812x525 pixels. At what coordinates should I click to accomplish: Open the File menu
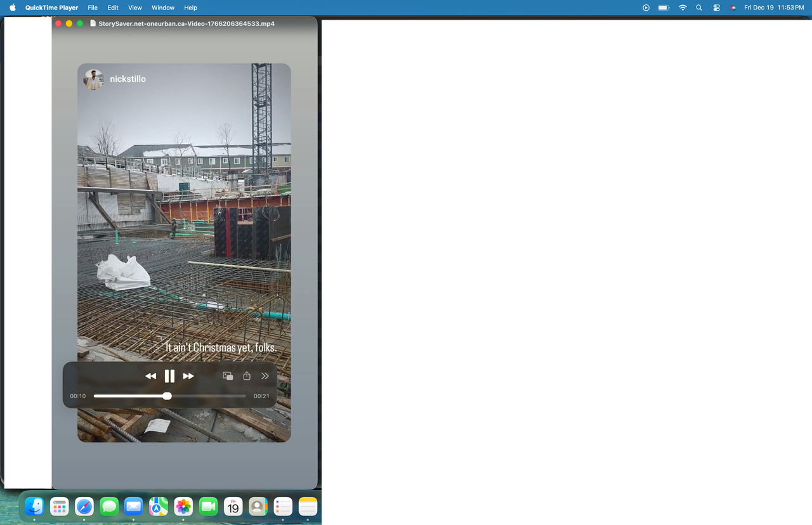tap(93, 8)
